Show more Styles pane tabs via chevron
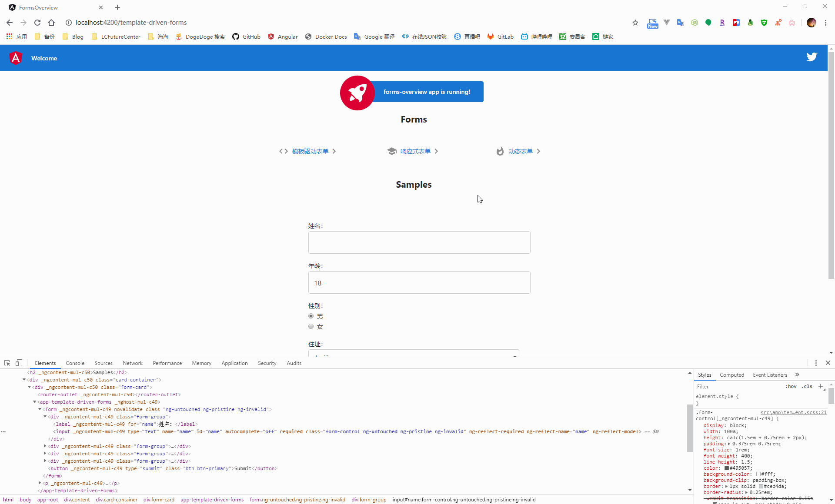Viewport: 835px width, 504px height. [797, 375]
